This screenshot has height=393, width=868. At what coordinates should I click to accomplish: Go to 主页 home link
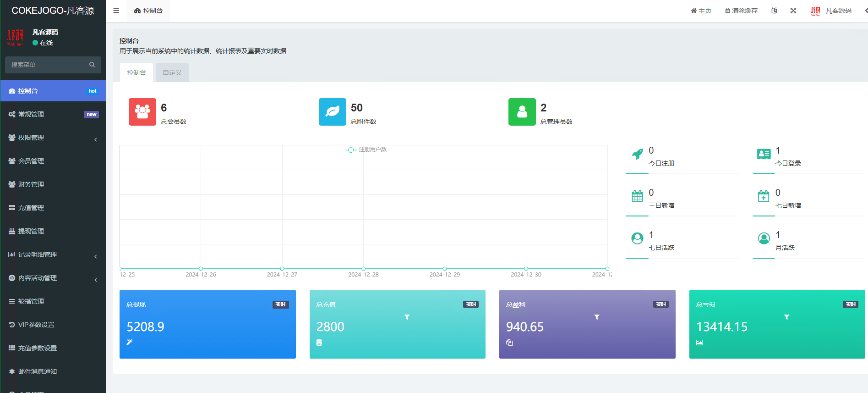701,11
